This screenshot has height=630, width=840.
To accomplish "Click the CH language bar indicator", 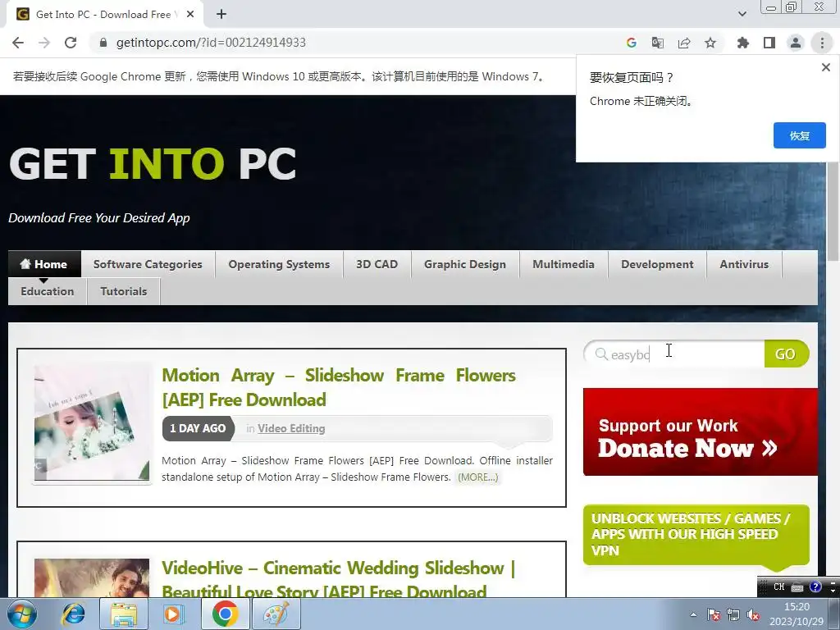I will coord(779,587).
